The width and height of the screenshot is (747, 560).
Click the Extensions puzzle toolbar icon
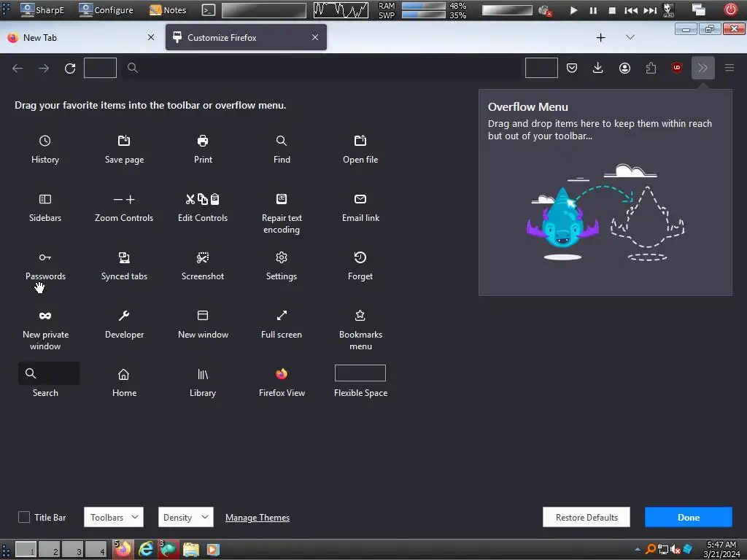(x=651, y=68)
